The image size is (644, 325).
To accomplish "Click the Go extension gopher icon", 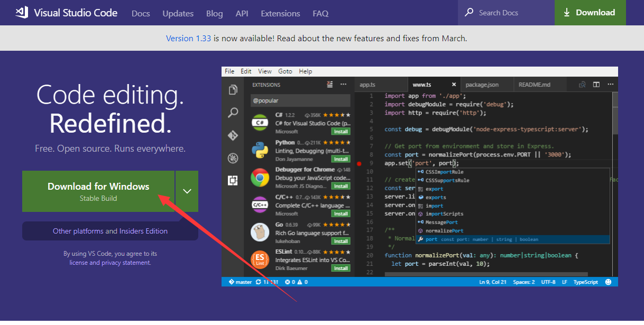I will (260, 233).
